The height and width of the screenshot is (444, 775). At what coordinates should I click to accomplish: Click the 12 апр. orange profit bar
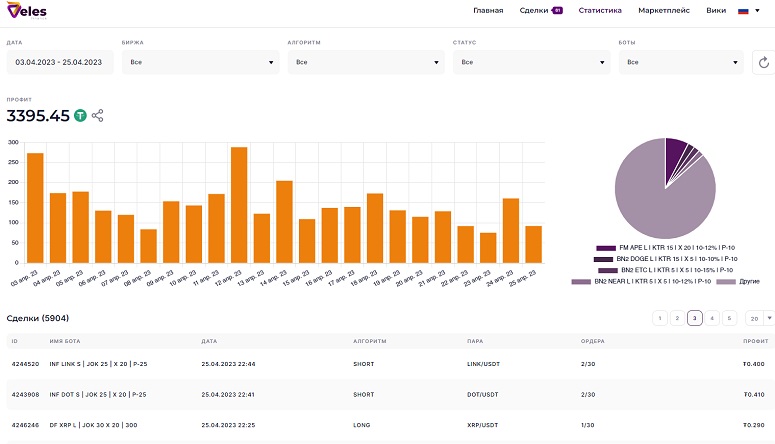point(239,205)
